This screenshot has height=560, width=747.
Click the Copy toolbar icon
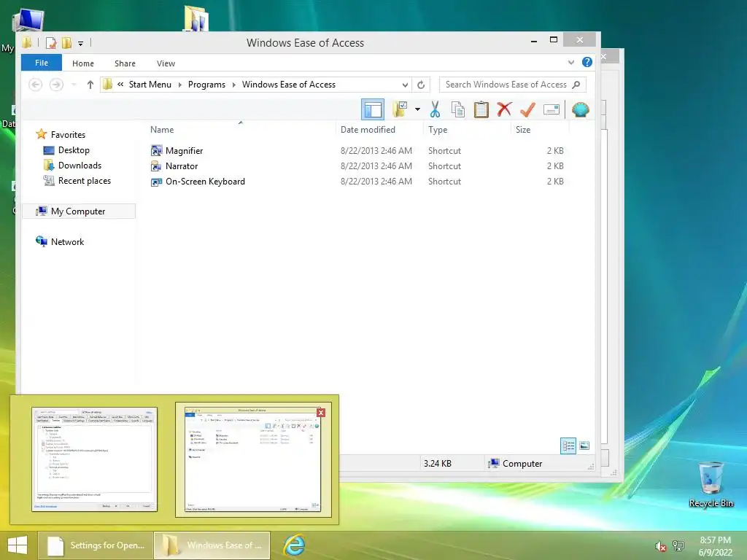(458, 109)
